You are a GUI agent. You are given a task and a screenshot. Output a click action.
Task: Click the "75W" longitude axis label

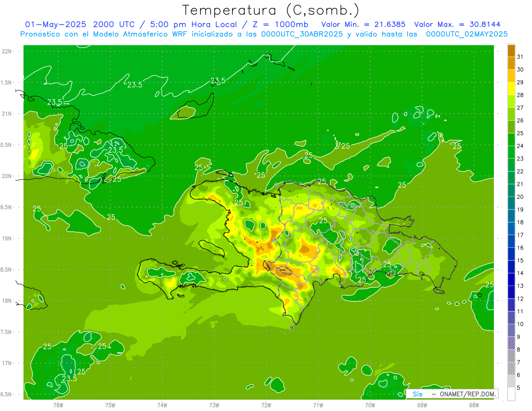(x=110, y=405)
